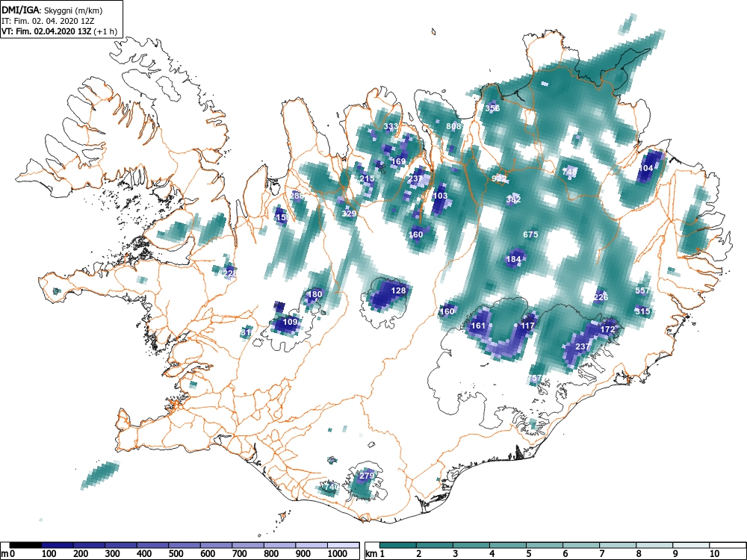Click the visibility value '161' on the map
This screenshot has height=560, width=747.
coord(478,326)
